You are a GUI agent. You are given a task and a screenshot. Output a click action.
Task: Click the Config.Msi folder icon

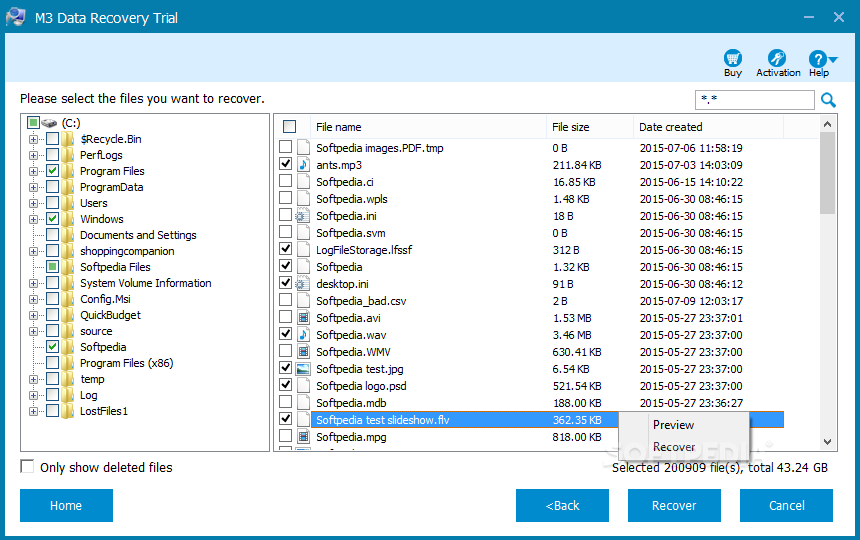(68, 299)
